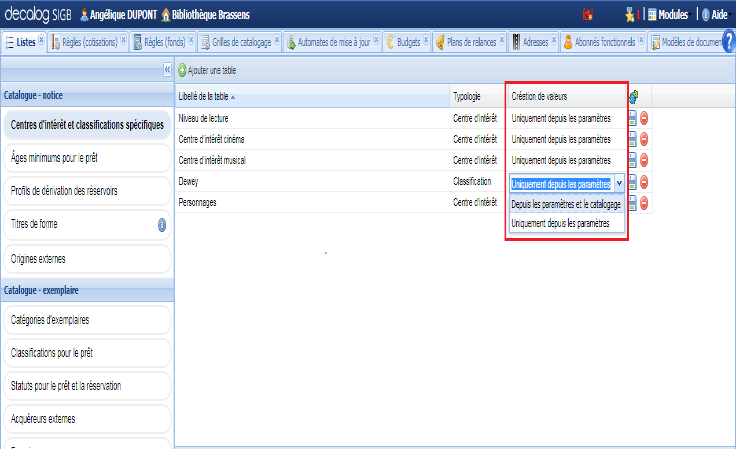736x449 pixels.
Task: Click the column settings icon in table header
Action: pyautogui.click(x=633, y=96)
